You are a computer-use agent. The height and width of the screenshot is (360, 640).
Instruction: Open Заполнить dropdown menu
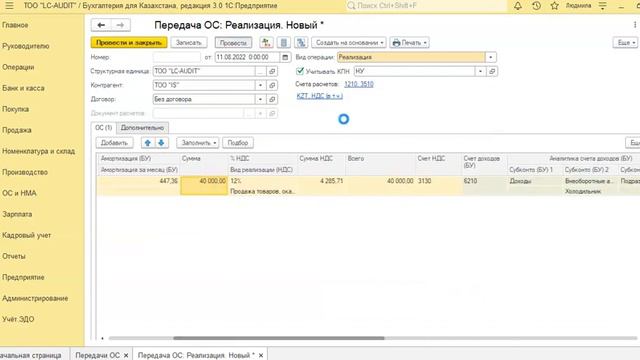coord(198,143)
